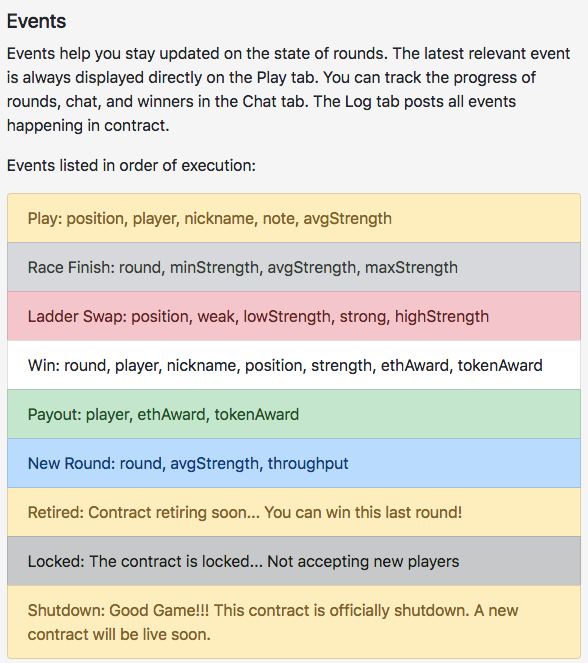
Task: Click the Retired contract notice row
Action: [294, 512]
